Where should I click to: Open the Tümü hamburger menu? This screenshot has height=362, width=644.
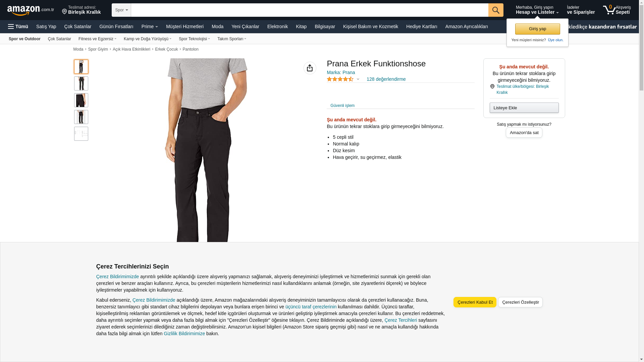(x=18, y=26)
